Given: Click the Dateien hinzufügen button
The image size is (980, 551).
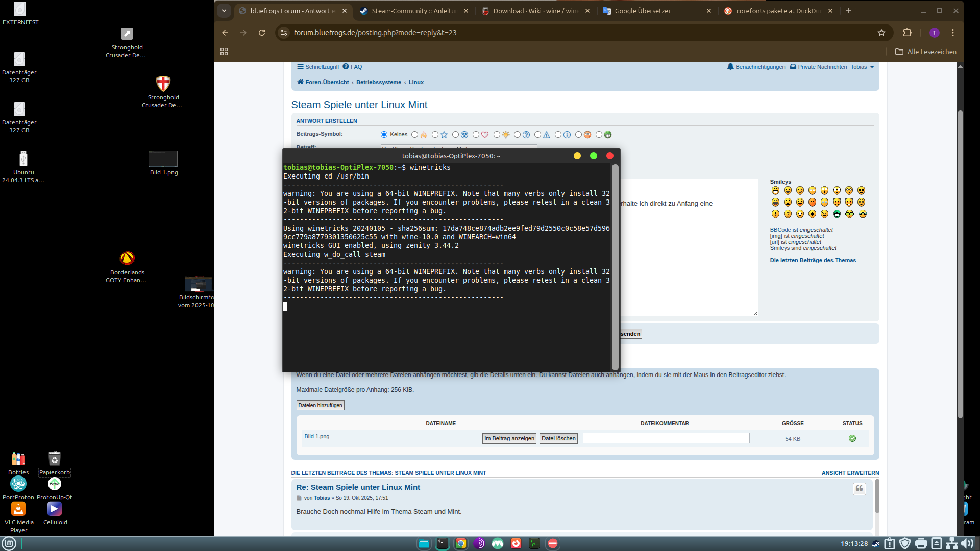Looking at the screenshot, I should [x=320, y=405].
